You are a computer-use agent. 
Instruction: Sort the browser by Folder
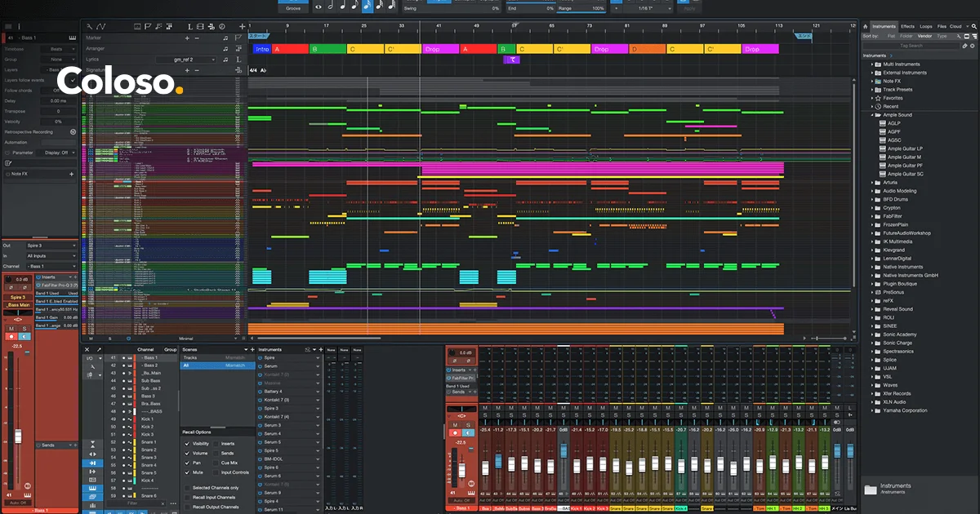coord(906,36)
